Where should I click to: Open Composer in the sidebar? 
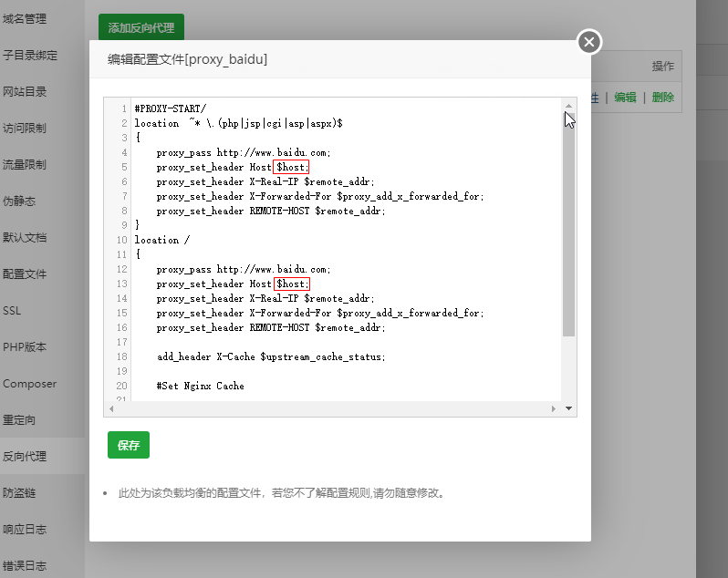tap(30, 384)
